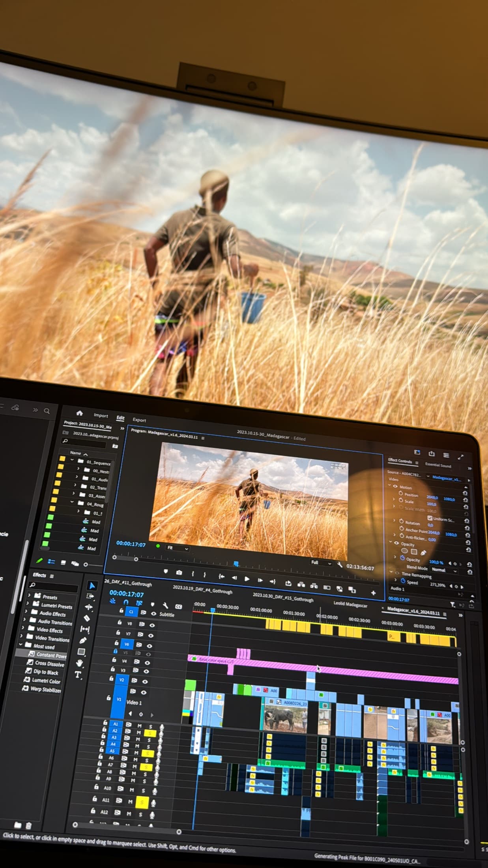Open the Leolid Madagascar sequence tab
Image resolution: width=488 pixels, height=868 pixels.
350,604
